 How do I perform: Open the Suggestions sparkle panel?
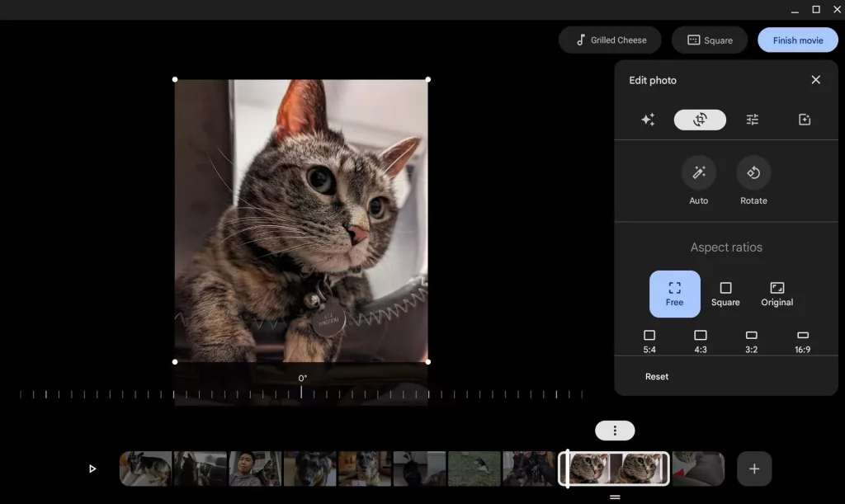[x=648, y=120]
